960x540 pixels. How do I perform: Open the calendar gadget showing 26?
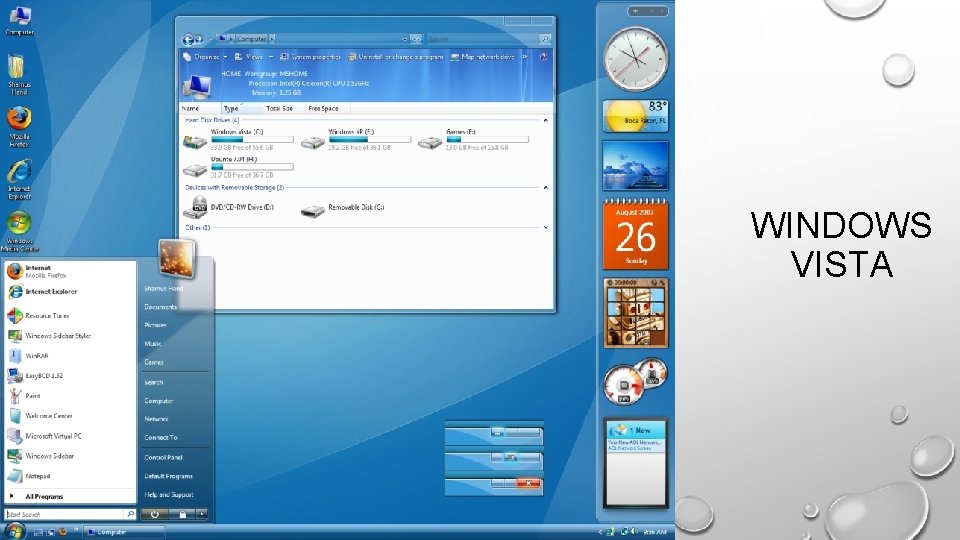point(636,234)
